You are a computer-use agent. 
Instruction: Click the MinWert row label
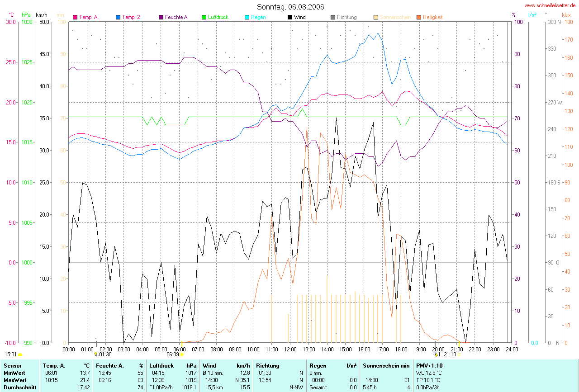coord(14,373)
